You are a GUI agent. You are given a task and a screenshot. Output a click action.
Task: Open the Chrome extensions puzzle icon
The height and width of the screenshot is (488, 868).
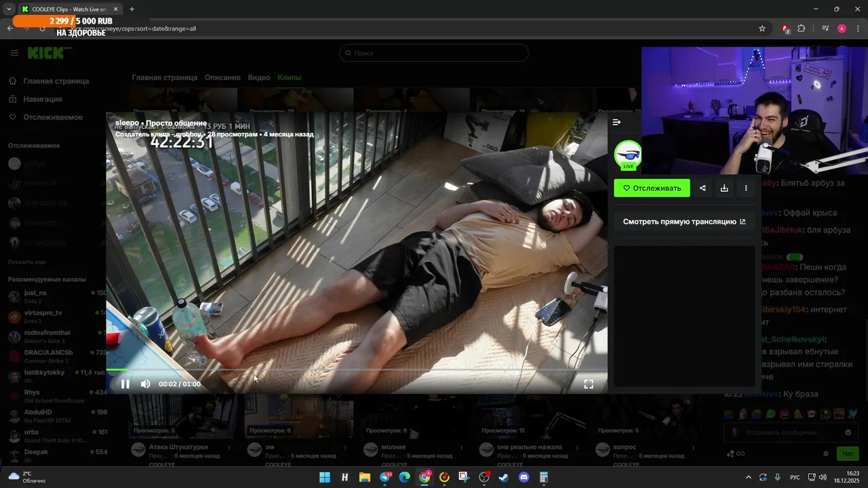tap(802, 28)
